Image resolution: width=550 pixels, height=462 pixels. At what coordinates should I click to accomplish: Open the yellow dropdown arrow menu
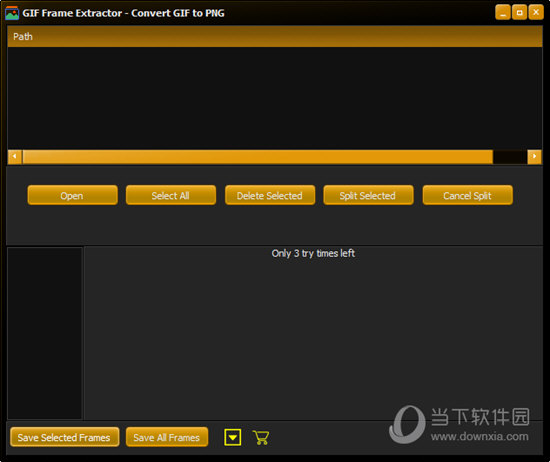point(232,437)
